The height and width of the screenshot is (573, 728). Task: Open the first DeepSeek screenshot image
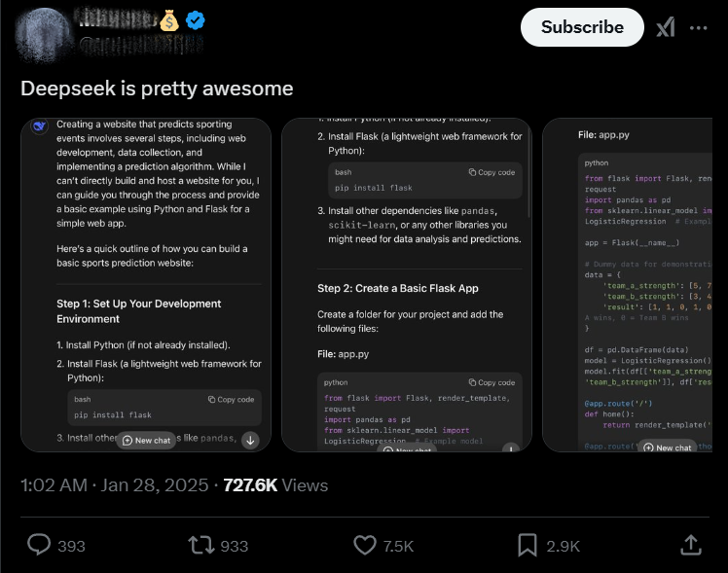pos(146,285)
